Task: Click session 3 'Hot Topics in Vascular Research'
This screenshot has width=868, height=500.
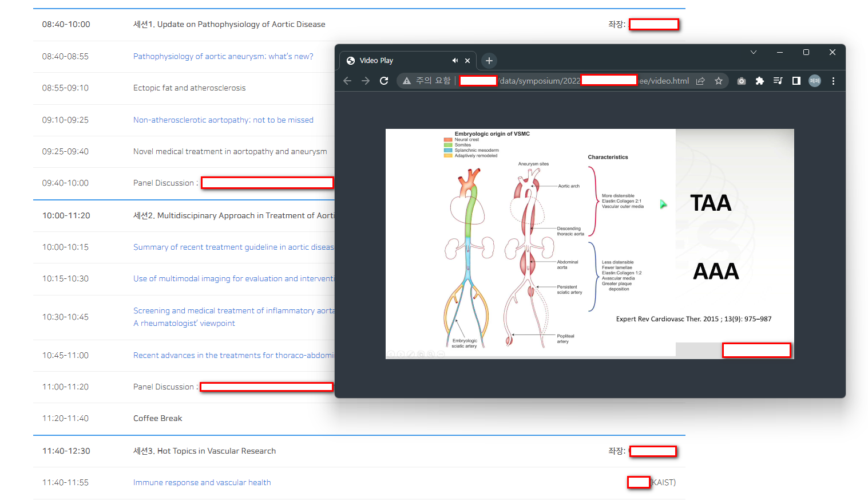Action: (x=204, y=451)
